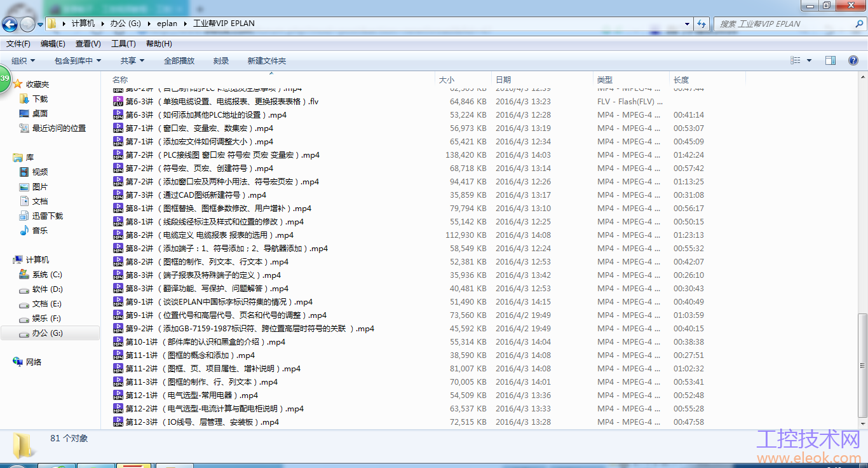Sort by the 名称 column header
This screenshot has width=868, height=468.
tap(120, 79)
